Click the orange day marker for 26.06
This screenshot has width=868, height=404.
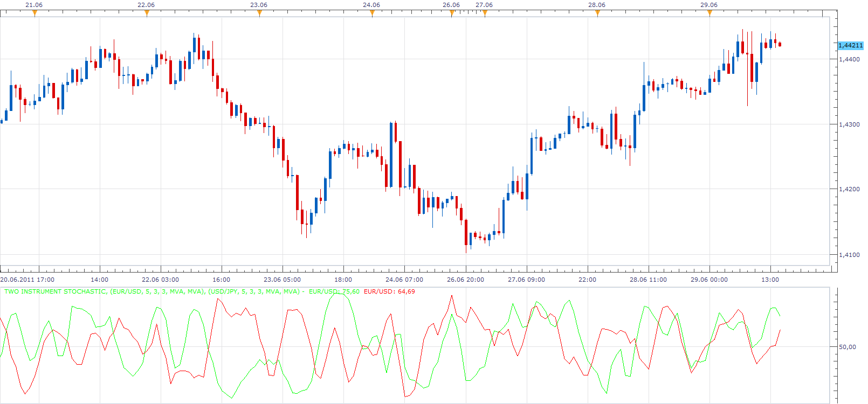[452, 13]
